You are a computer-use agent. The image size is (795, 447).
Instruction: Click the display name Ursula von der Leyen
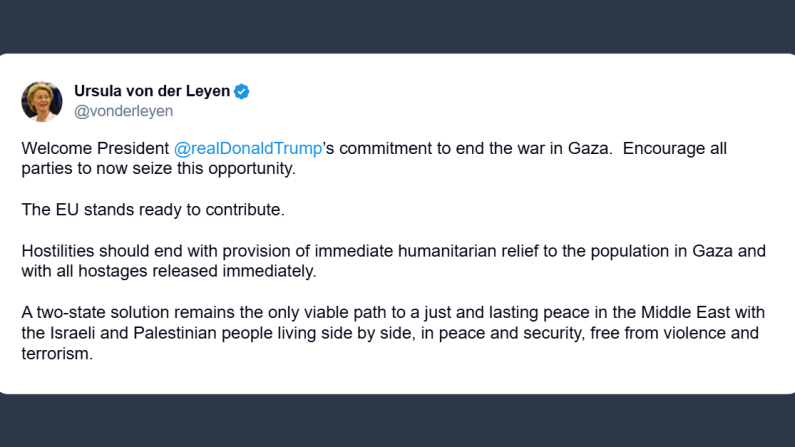click(x=153, y=92)
